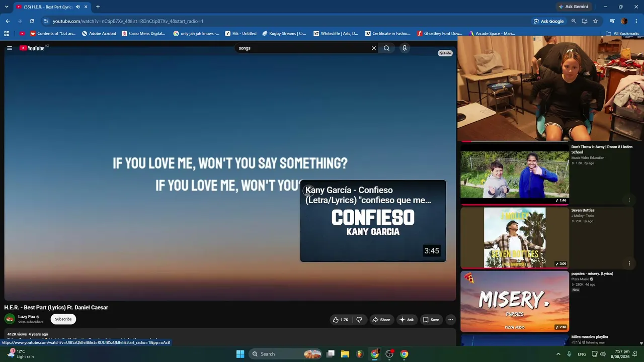
Task: Like the video with 1.7K likes
Action: (341, 320)
